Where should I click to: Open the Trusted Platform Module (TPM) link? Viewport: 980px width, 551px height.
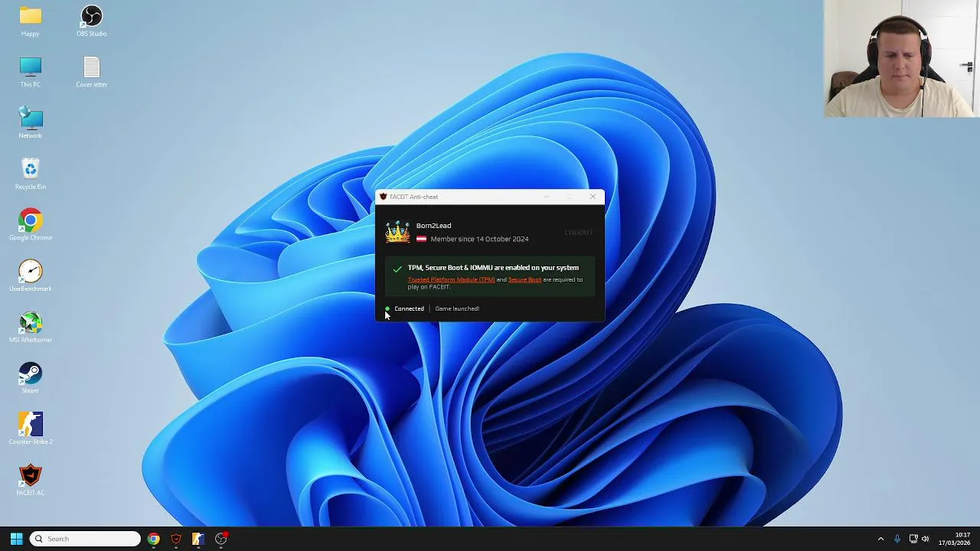[452, 279]
